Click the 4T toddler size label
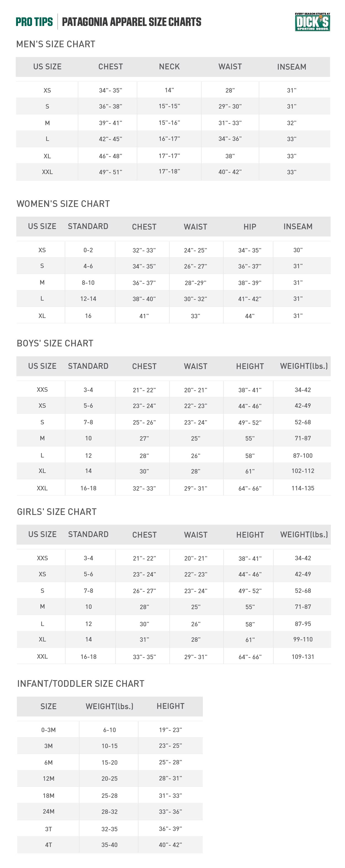 (49, 845)
